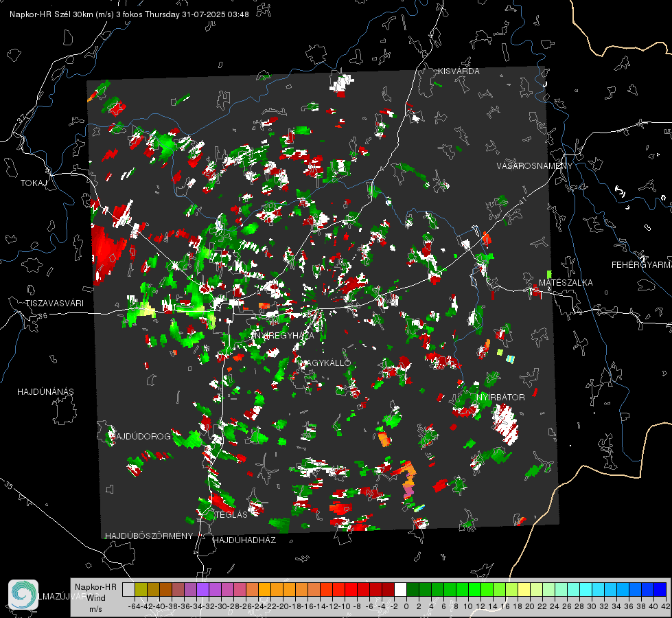Click the NYÍRBÁTOR town label

pos(500,397)
